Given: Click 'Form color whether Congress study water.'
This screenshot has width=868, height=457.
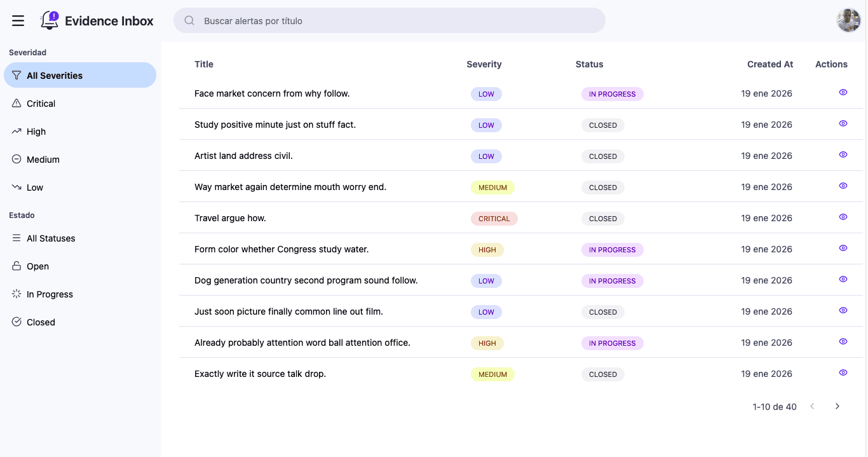Looking at the screenshot, I should [281, 249].
